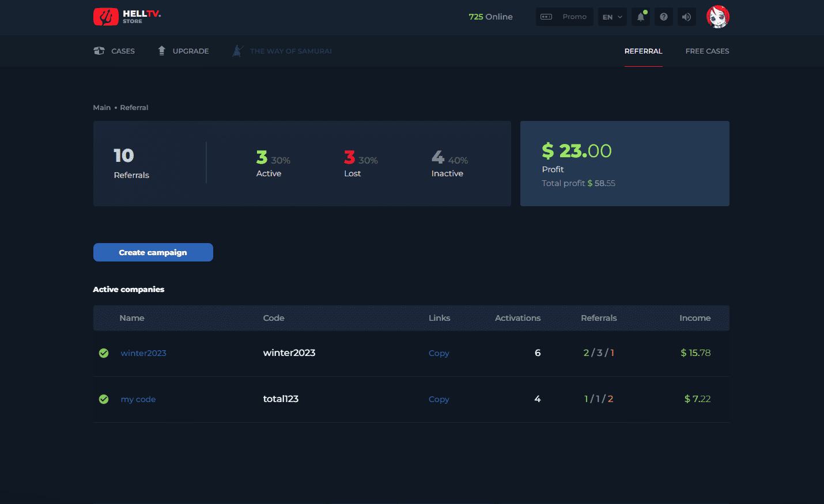The width and height of the screenshot is (824, 504).
Task: Click the Total profit $ 58.55 text
Action: coord(579,183)
